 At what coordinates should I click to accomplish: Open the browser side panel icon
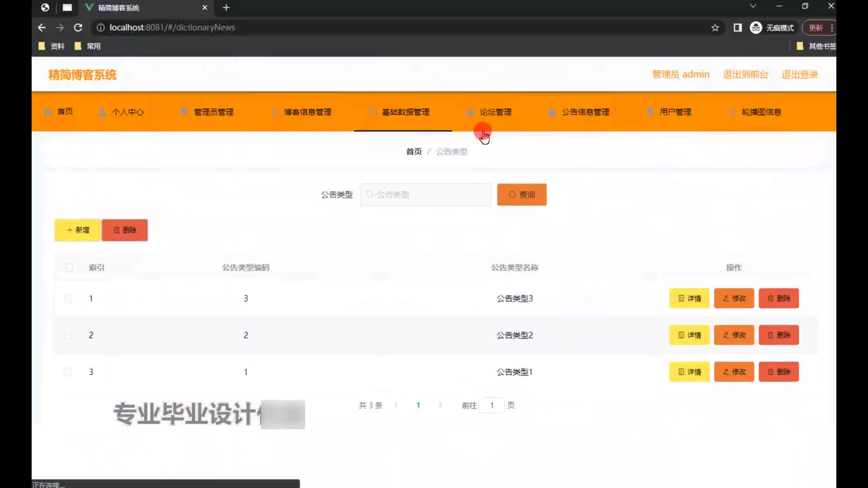(737, 28)
